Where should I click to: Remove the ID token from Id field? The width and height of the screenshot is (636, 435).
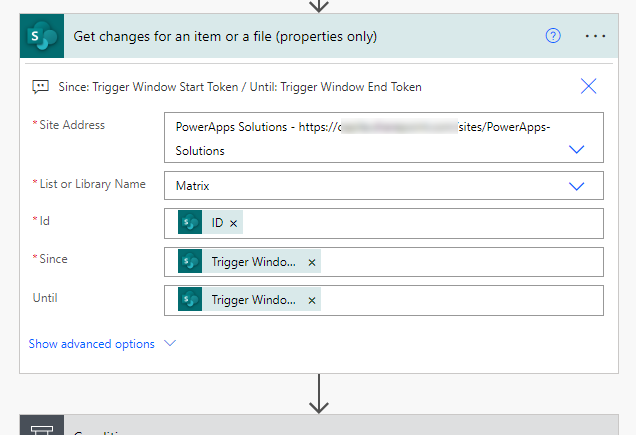point(234,223)
